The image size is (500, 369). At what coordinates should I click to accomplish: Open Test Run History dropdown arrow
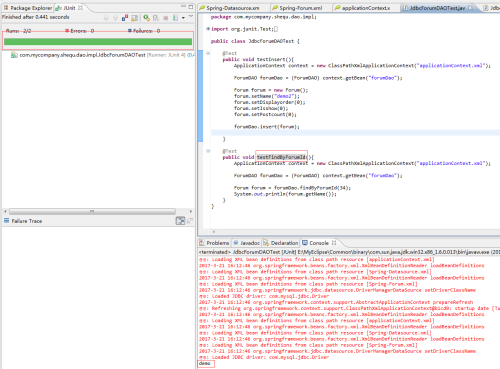183,18
